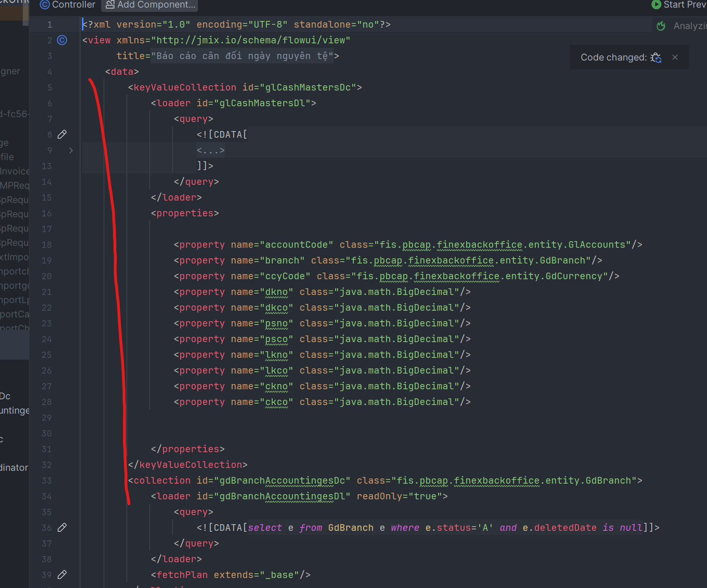This screenshot has height=588, width=707.
Task: Click the JPQL query 'select e from GdBranch'
Action: pos(311,527)
